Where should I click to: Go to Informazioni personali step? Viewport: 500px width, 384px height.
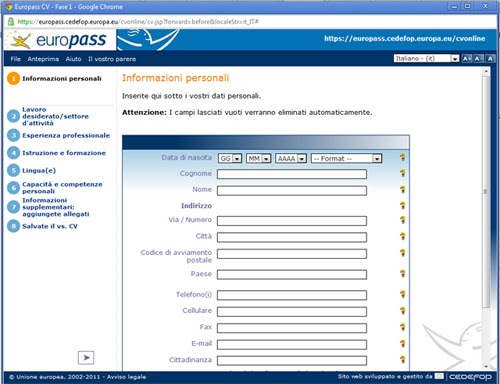pyautogui.click(x=62, y=79)
